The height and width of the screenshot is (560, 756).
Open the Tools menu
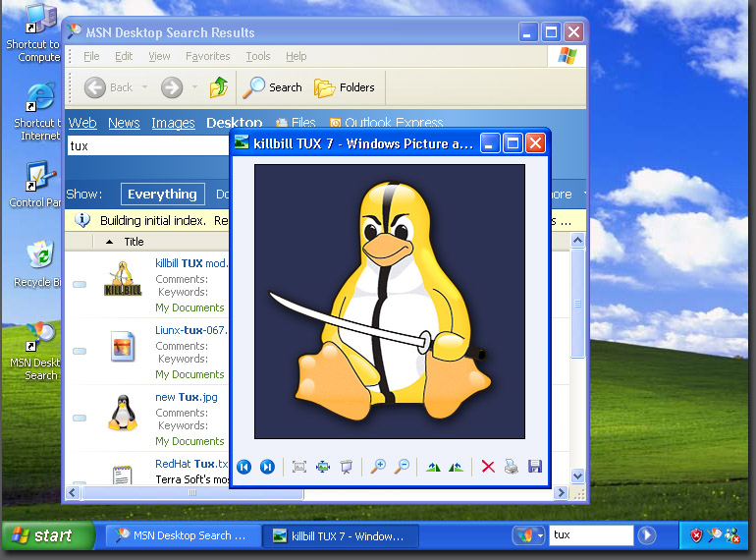pyautogui.click(x=258, y=56)
